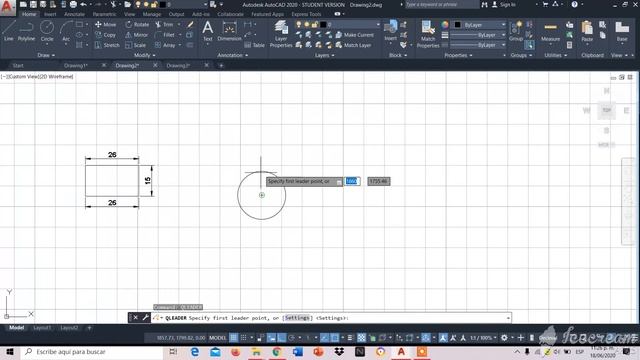Expand the Draw panel
640x360 pixels.
tap(46, 55)
